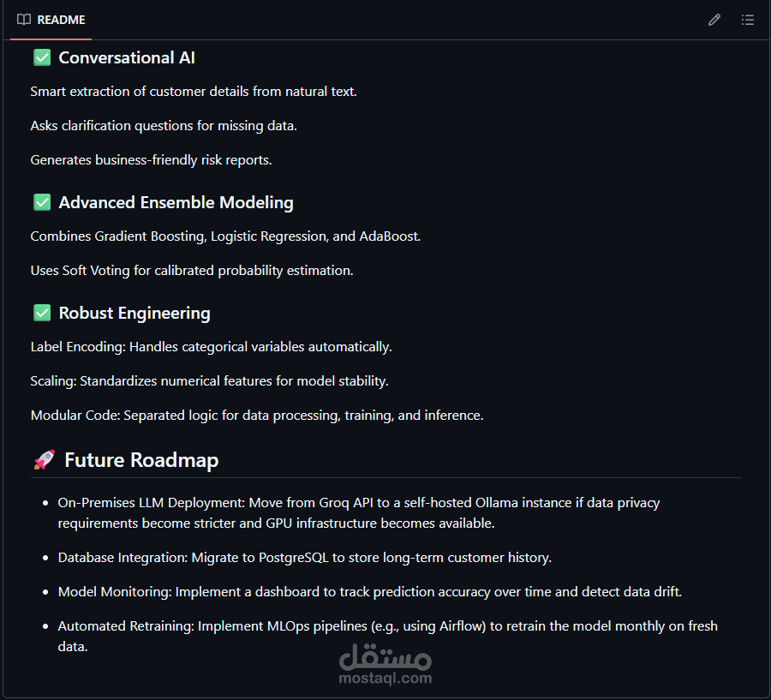
Task: Select the Robust Engineering heading
Action: [134, 313]
